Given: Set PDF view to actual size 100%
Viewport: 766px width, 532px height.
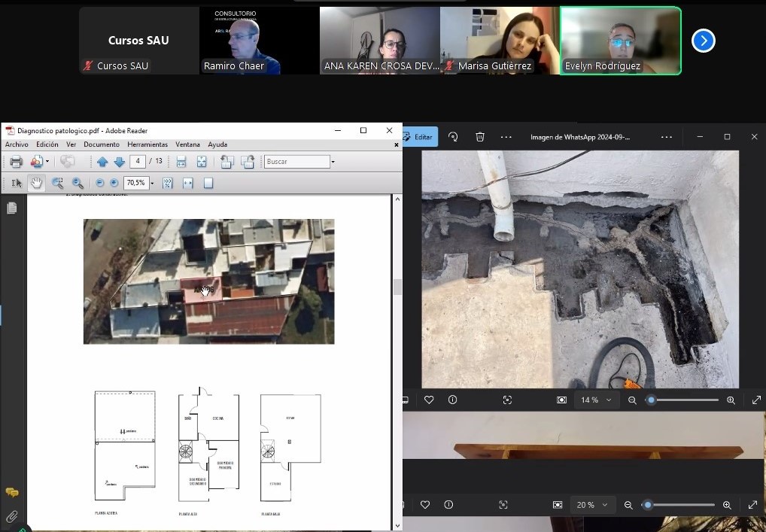Looking at the screenshot, I should (167, 183).
